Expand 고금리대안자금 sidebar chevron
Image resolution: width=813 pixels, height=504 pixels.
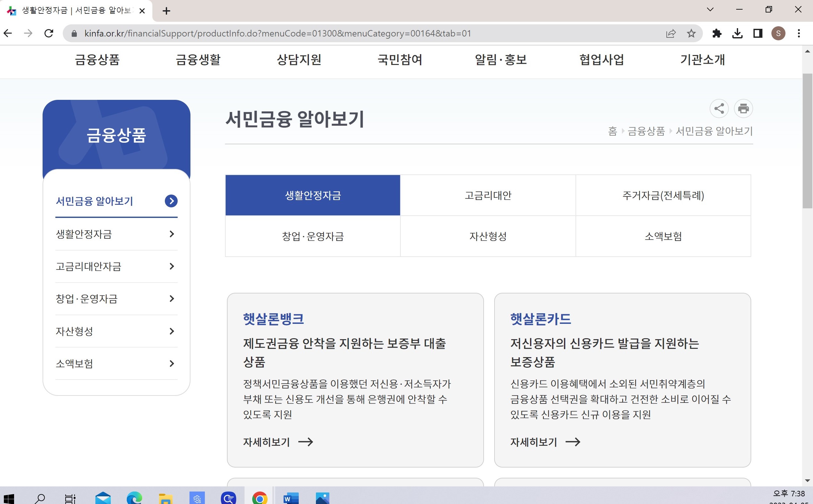point(171,266)
